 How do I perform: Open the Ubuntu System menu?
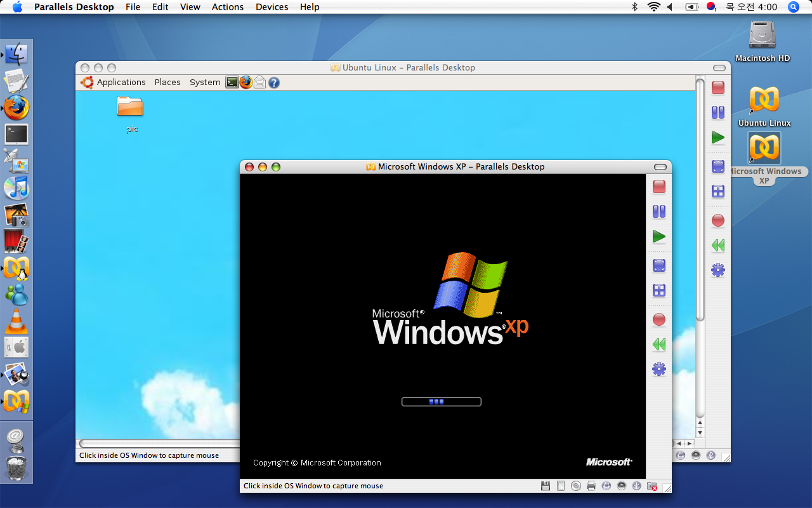click(205, 82)
